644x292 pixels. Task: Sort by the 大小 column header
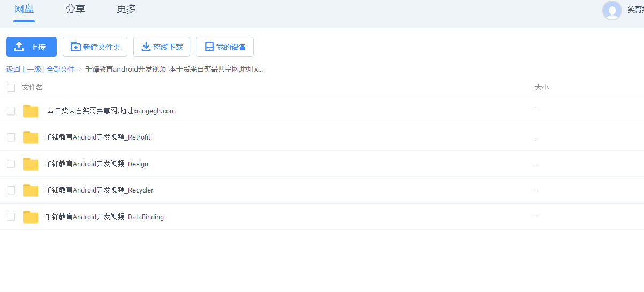542,87
